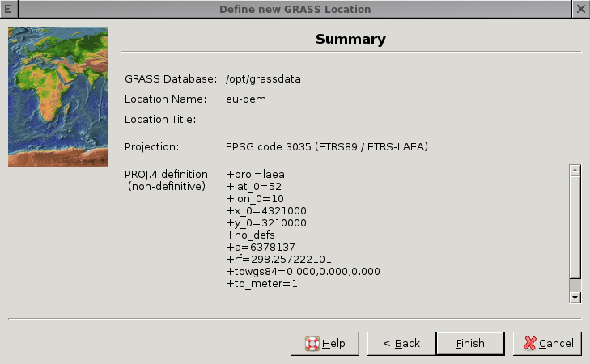Click the PROJ.4 definition label

pyautogui.click(x=168, y=175)
